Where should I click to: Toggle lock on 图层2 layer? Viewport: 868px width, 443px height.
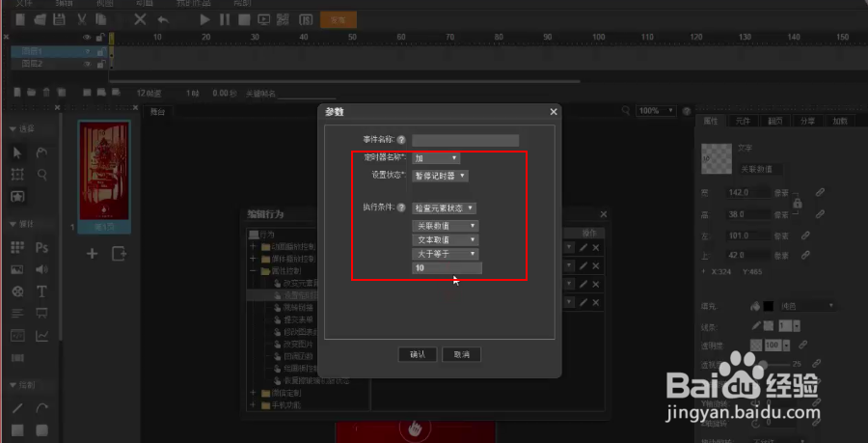(x=100, y=65)
